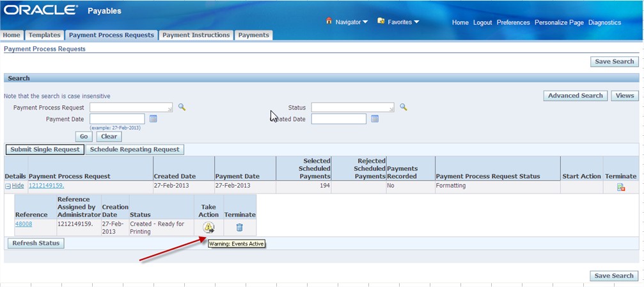Open payment process request 1212149159. link
The image size is (644, 287).
(x=46, y=186)
